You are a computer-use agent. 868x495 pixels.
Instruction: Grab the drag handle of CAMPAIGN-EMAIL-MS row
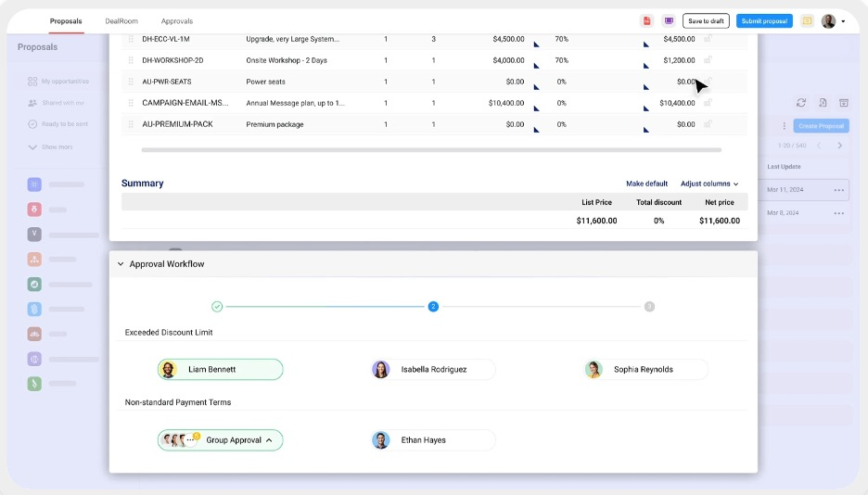pos(131,103)
